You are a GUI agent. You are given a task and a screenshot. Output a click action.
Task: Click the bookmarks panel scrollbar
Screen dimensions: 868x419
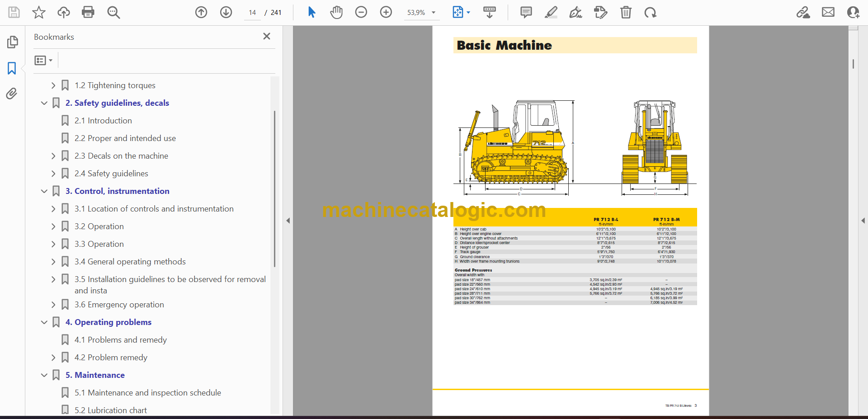[274, 189]
